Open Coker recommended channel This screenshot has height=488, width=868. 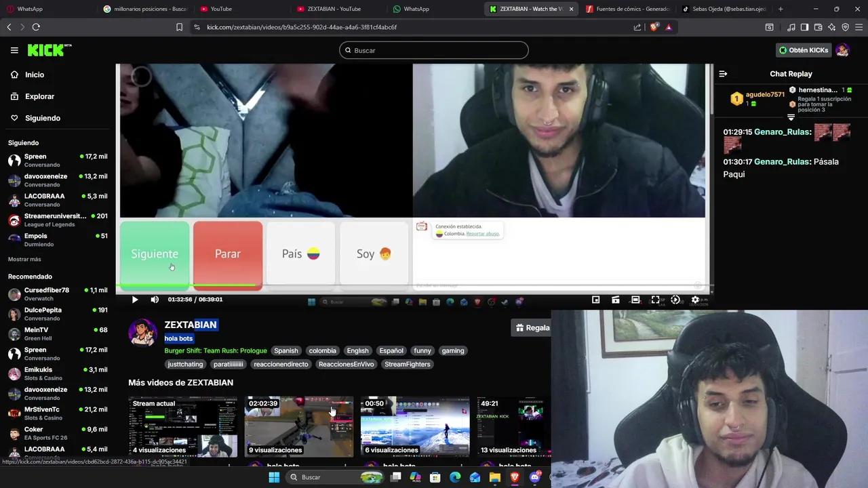[58, 433]
